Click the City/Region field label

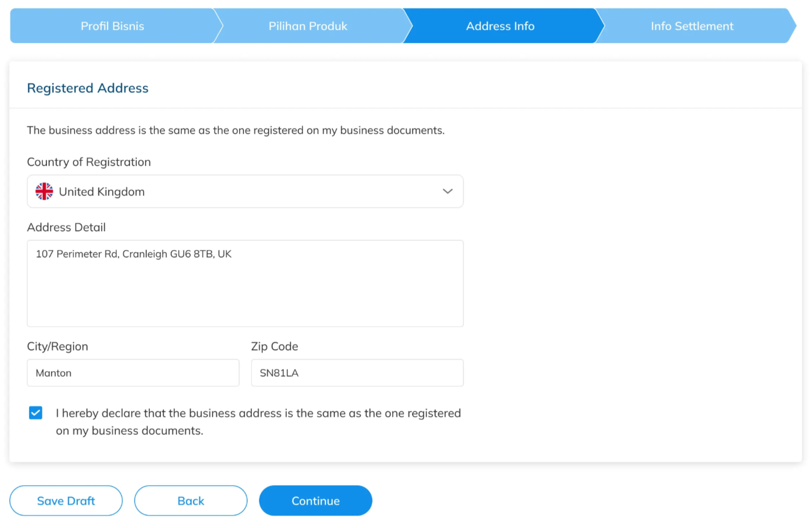57,347
